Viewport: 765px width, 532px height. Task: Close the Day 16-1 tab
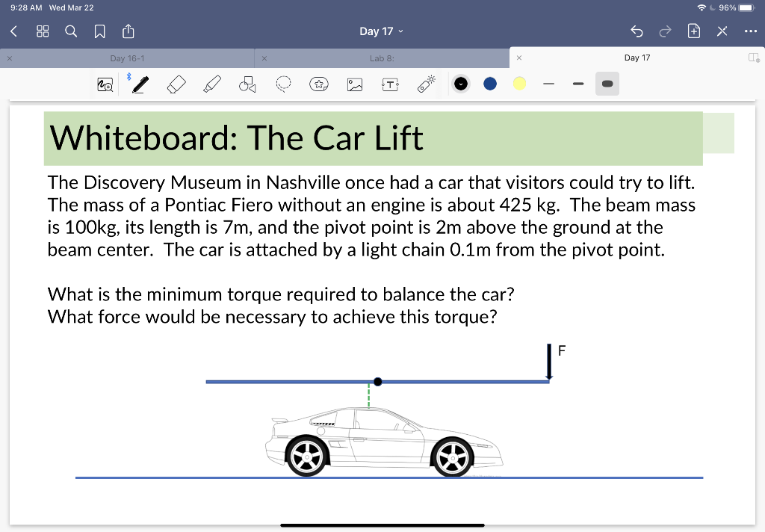coord(9,58)
